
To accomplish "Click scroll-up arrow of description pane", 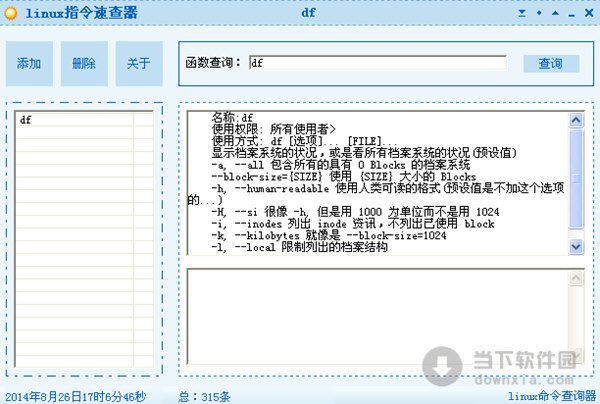I will (x=576, y=120).
